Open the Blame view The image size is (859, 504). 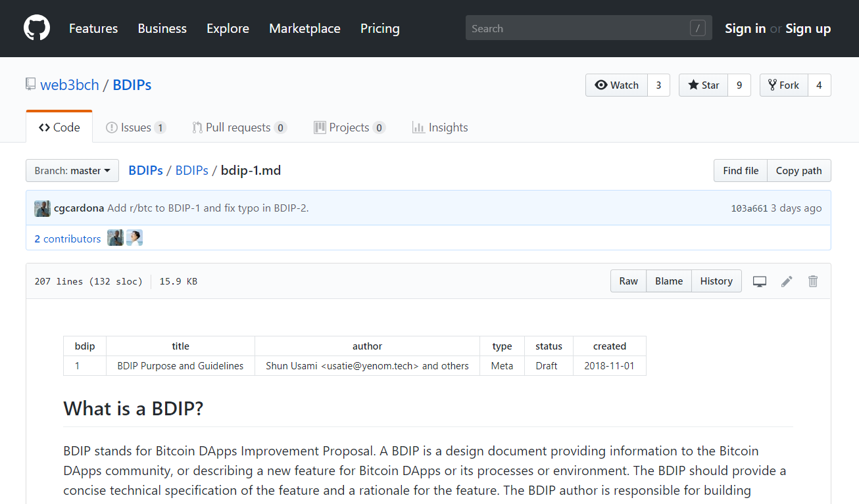(x=669, y=281)
